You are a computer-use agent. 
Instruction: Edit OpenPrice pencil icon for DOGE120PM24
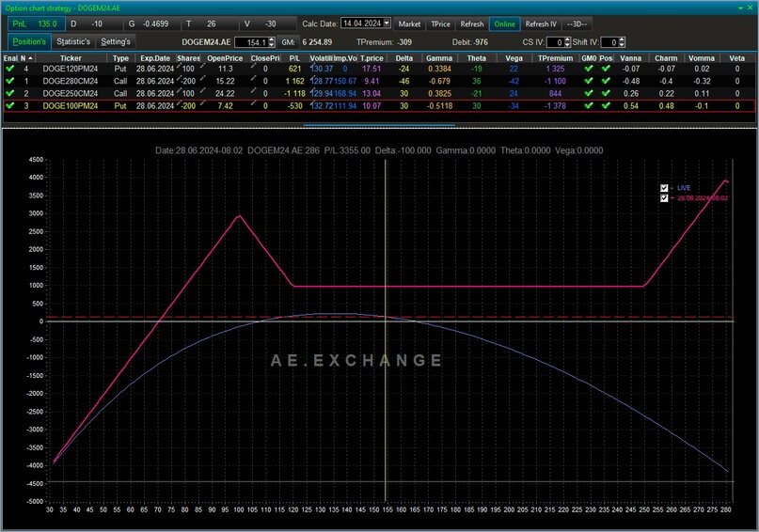203,65
